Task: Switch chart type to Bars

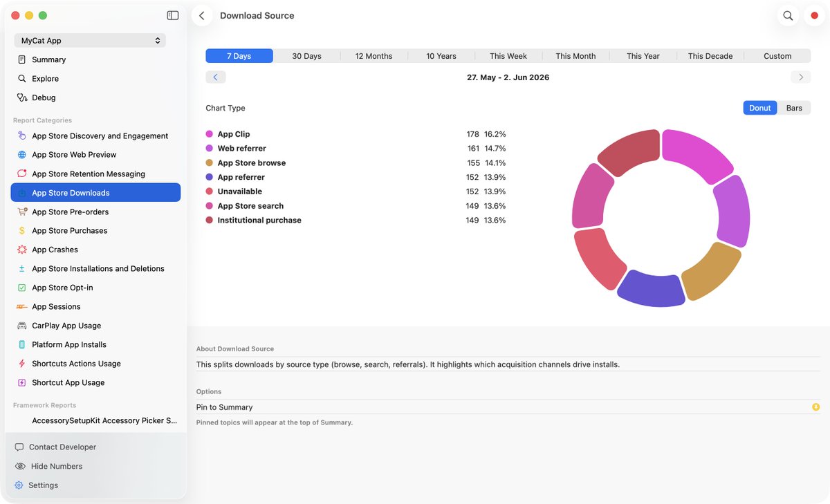Action: 794,108
